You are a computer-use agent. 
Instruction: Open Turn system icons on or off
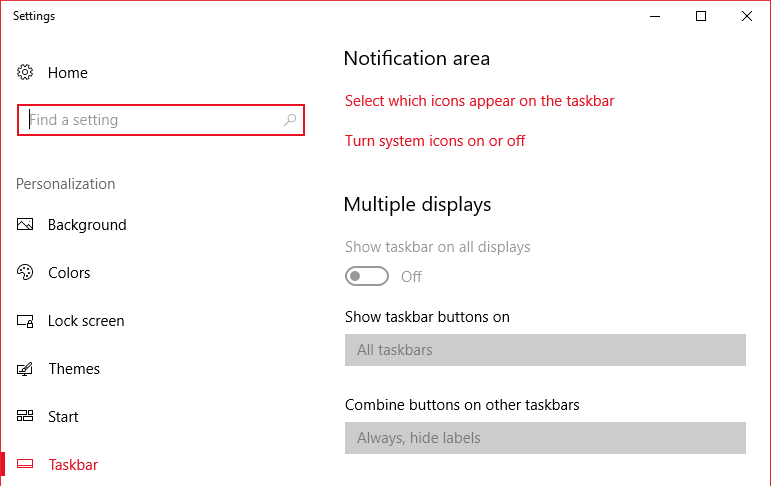pyautogui.click(x=435, y=141)
